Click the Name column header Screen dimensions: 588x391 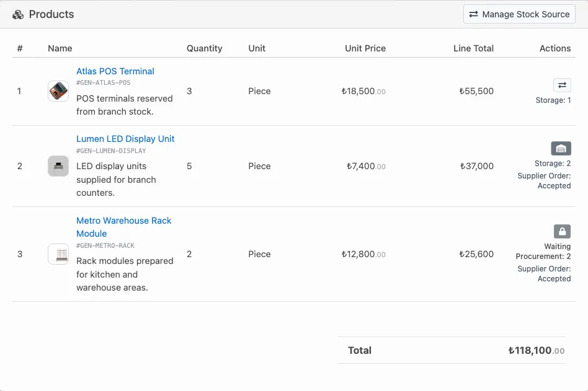[60, 48]
